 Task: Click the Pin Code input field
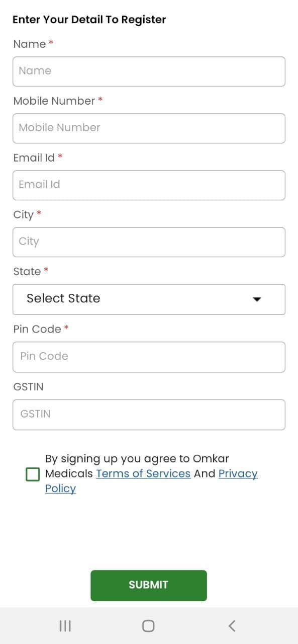coord(149,357)
